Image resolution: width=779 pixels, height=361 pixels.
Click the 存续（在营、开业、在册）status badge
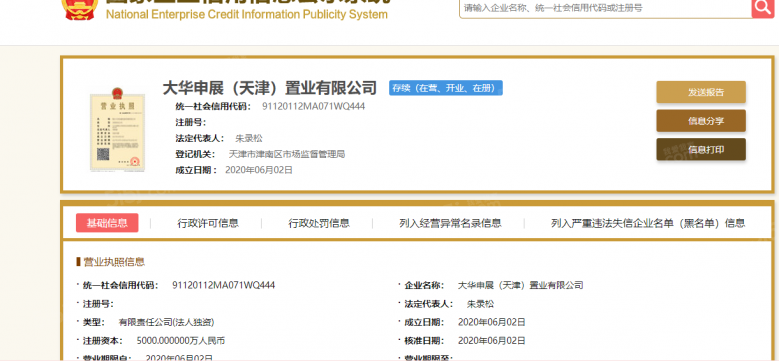point(446,88)
